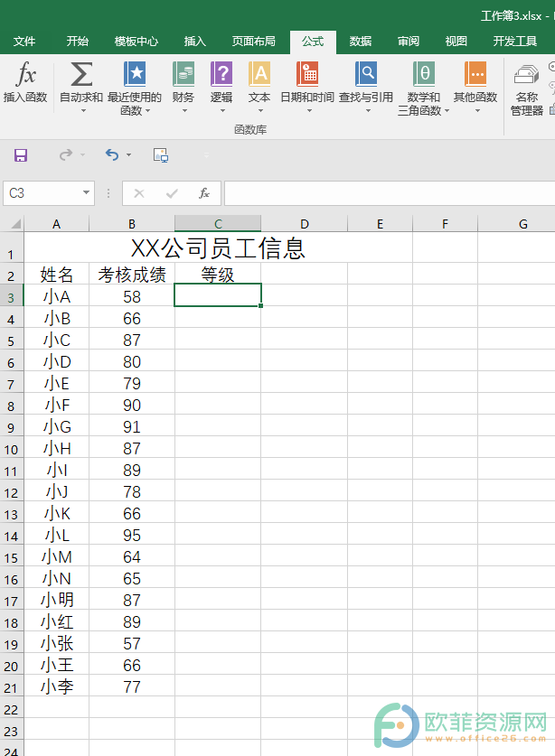Select the cell containing 小李
Image resolution: width=555 pixels, height=756 pixels.
point(56,686)
